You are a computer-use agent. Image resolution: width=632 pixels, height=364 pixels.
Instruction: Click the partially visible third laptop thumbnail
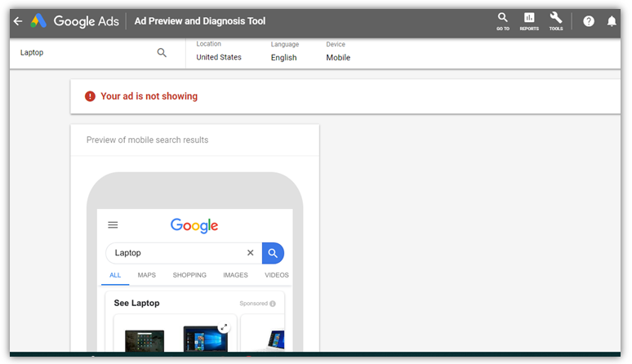point(276,340)
